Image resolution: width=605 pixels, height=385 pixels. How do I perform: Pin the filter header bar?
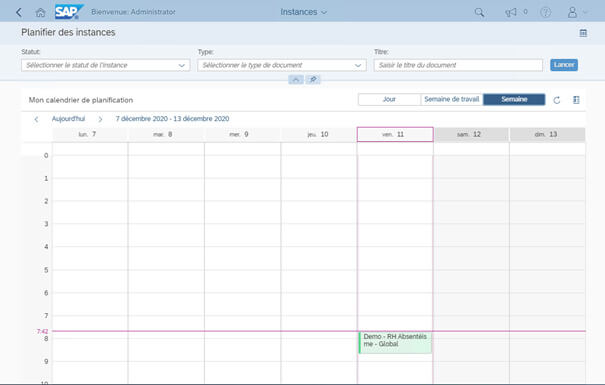[x=313, y=79]
